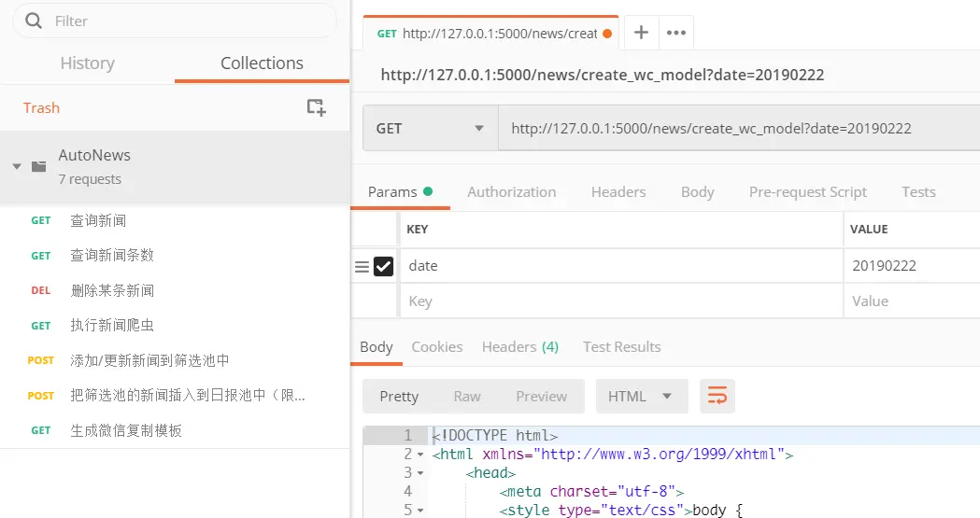This screenshot has width=980, height=518.
Task: Open the Authorization tab
Action: pyautogui.click(x=511, y=191)
